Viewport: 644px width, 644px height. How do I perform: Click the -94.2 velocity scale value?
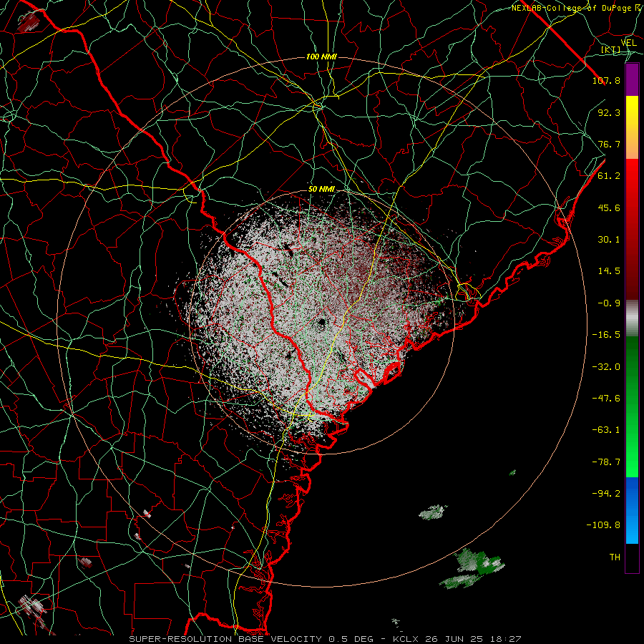tap(606, 494)
